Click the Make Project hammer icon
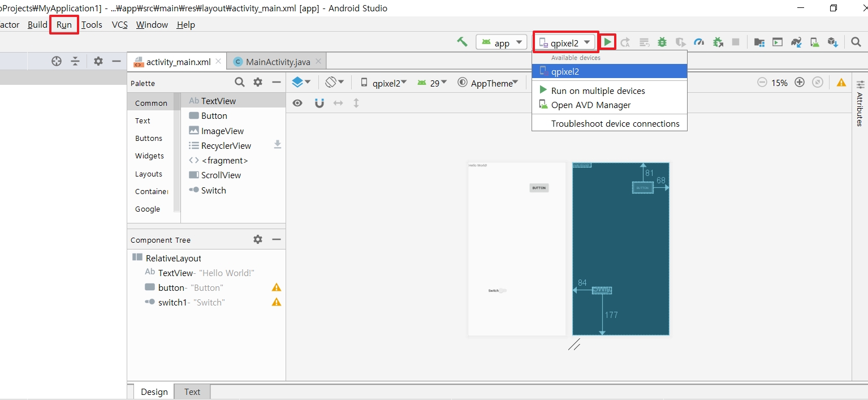Image resolution: width=868 pixels, height=400 pixels. click(x=463, y=42)
